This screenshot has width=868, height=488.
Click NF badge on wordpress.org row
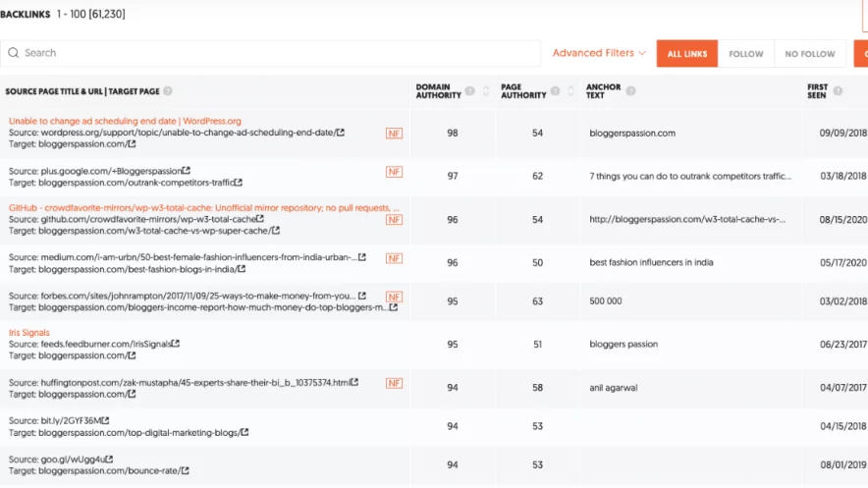(x=394, y=134)
